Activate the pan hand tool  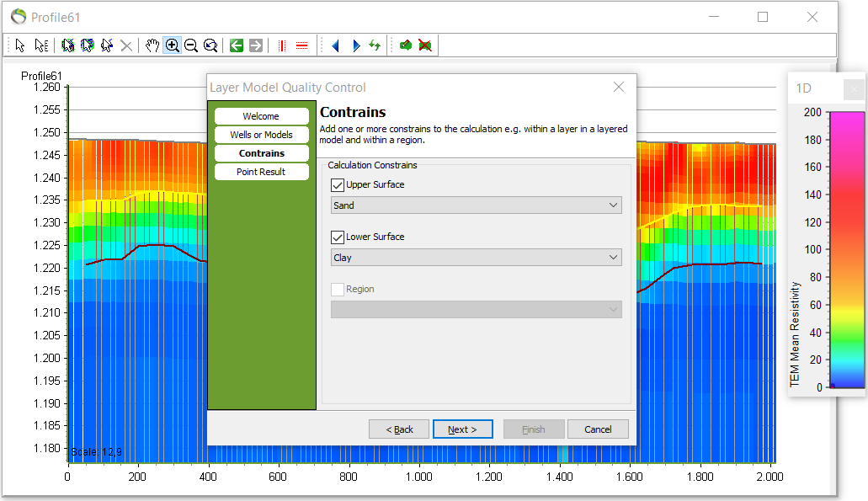[152, 45]
